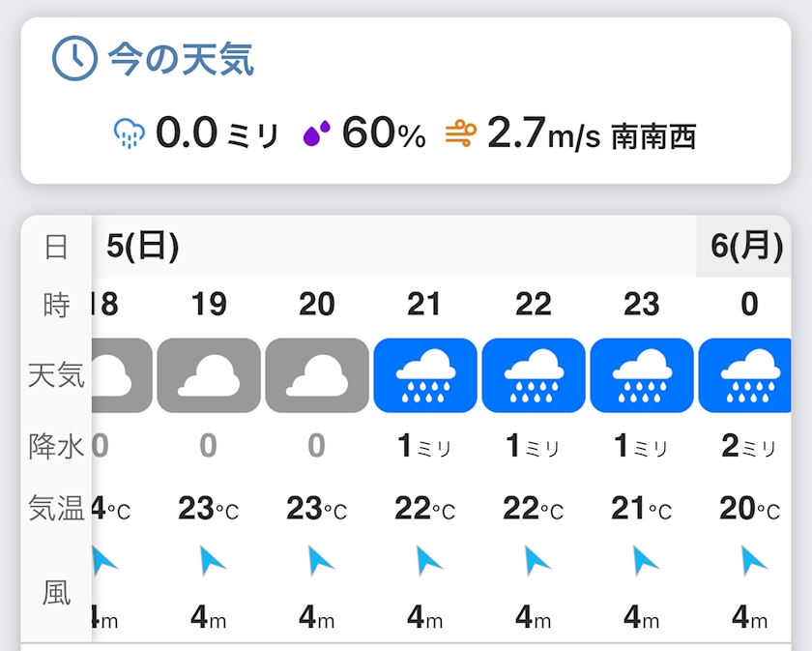812x651 pixels.
Task: Select the cloudy icon for 20時
Action: pyautogui.click(x=317, y=375)
